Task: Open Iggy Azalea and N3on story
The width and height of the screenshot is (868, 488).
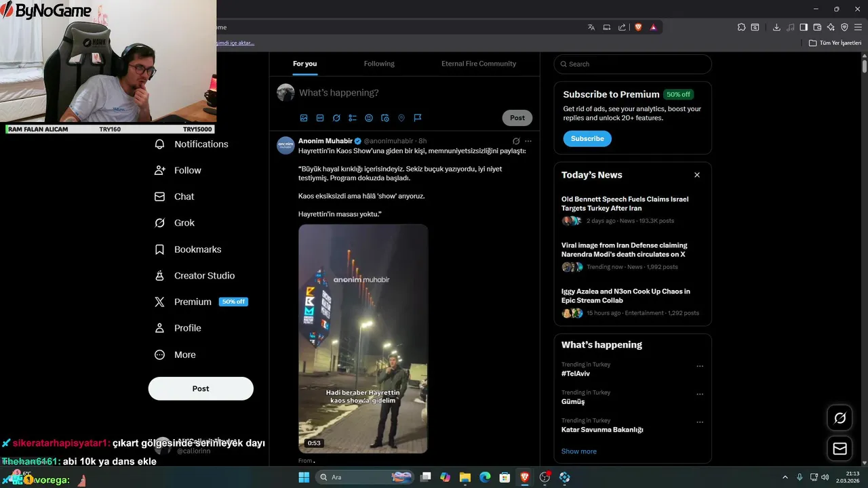Action: click(x=626, y=296)
